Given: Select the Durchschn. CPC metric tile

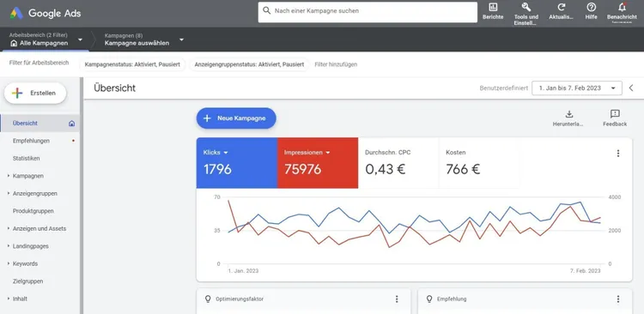Looking at the screenshot, I should [398, 163].
